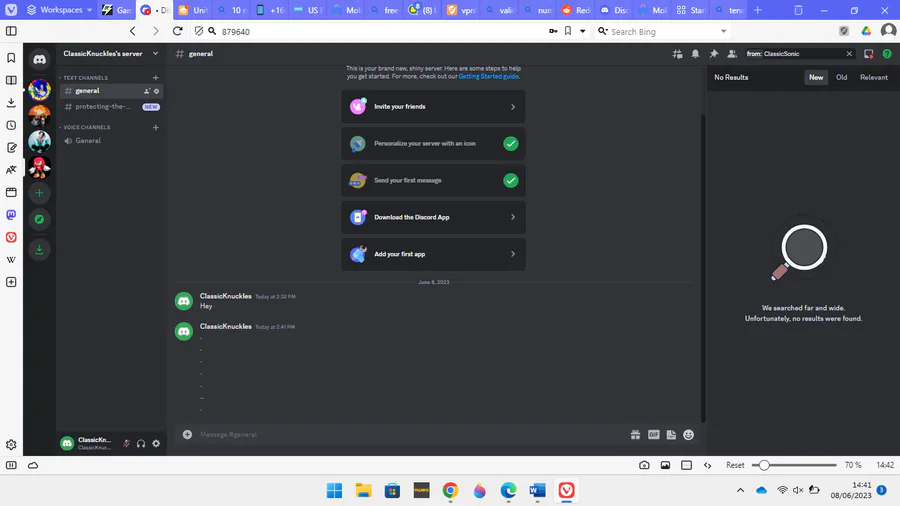Open the Mastodon web panel
The image size is (900, 506).
click(11, 215)
